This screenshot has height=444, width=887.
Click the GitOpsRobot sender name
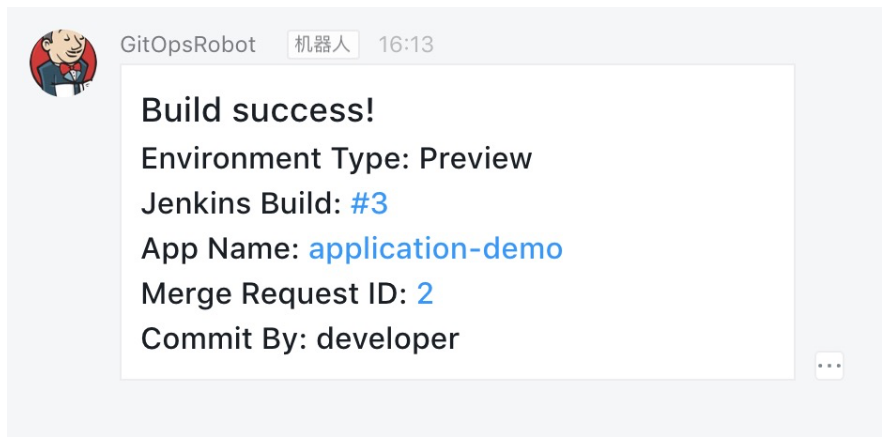pos(188,44)
